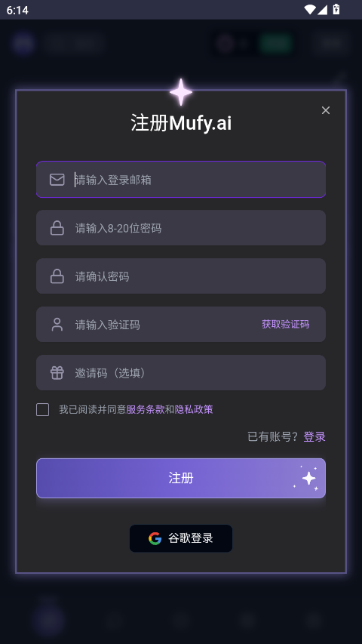
Task: Focus the 请输入登录邮箱 email field
Action: [181, 180]
